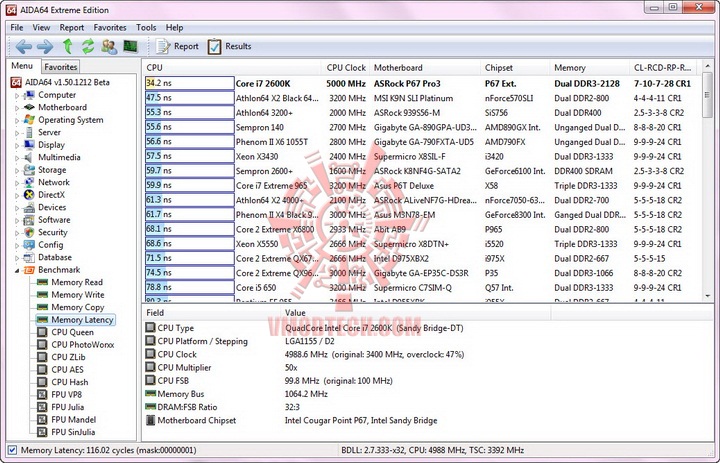This screenshot has height=463, width=720.
Task: Click the green Up arrow icon
Action: pyautogui.click(x=68, y=46)
